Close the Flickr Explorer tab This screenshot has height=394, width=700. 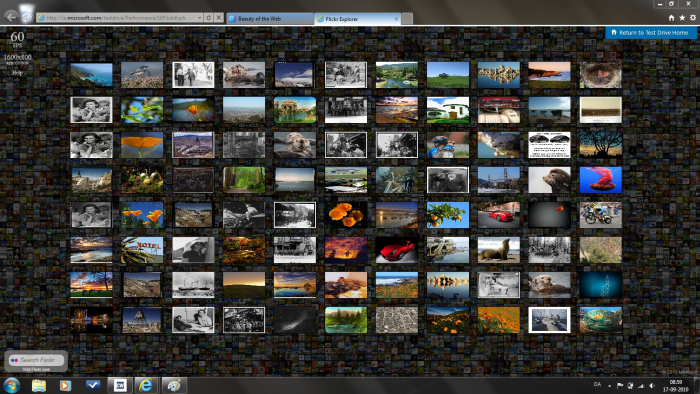coord(396,19)
